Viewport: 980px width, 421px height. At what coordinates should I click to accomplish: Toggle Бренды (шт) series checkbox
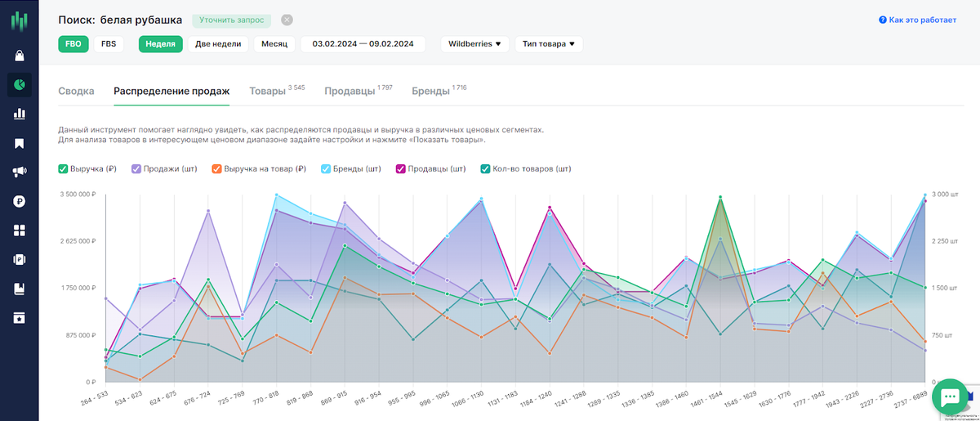(327, 169)
